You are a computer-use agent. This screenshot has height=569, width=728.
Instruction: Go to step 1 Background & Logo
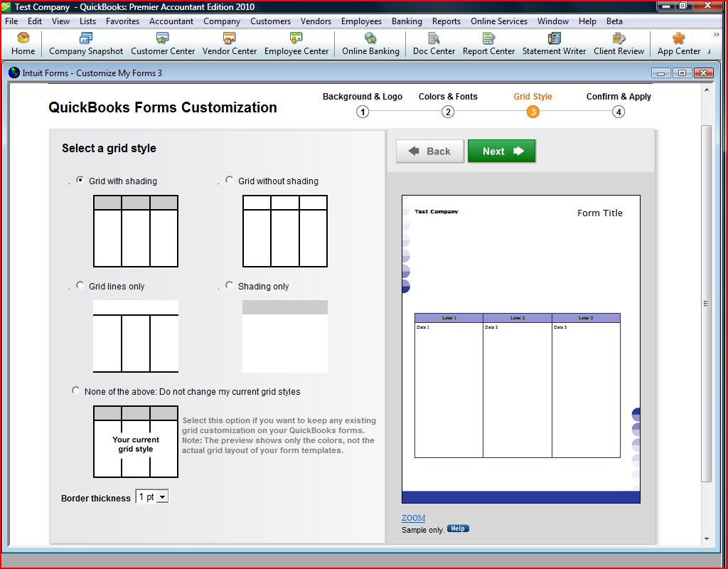click(x=363, y=112)
